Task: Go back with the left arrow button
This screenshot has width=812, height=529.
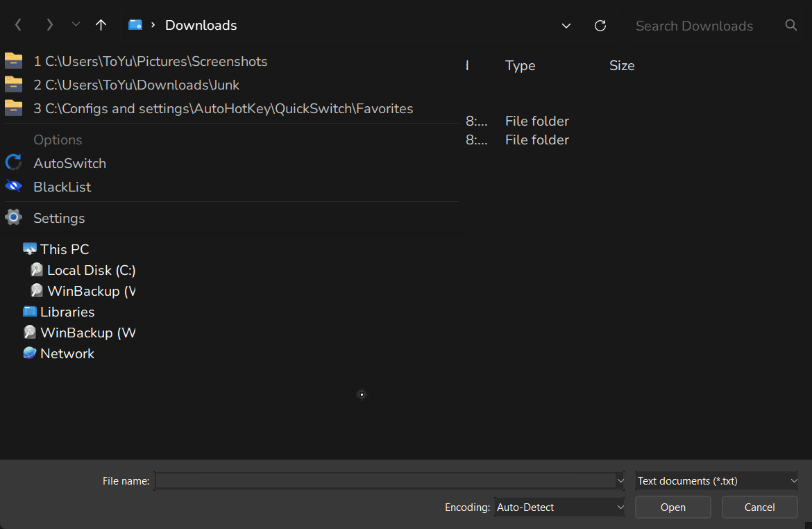Action: [18, 25]
